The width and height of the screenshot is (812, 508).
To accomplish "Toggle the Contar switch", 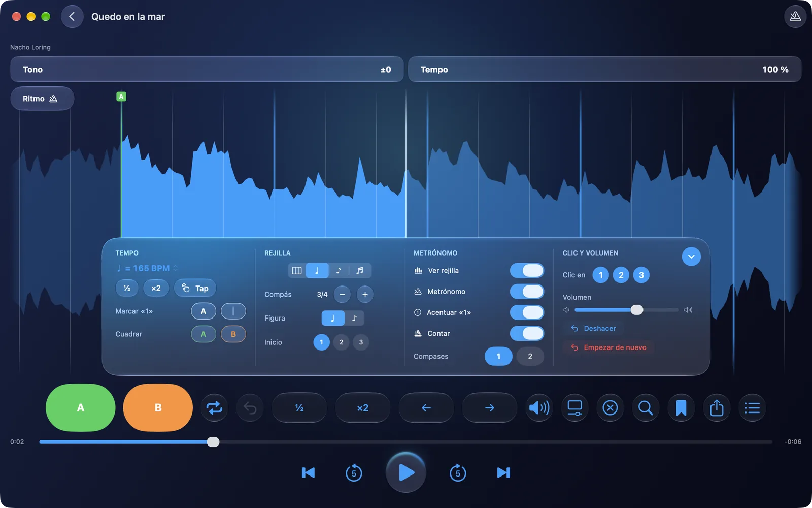I will [527, 333].
